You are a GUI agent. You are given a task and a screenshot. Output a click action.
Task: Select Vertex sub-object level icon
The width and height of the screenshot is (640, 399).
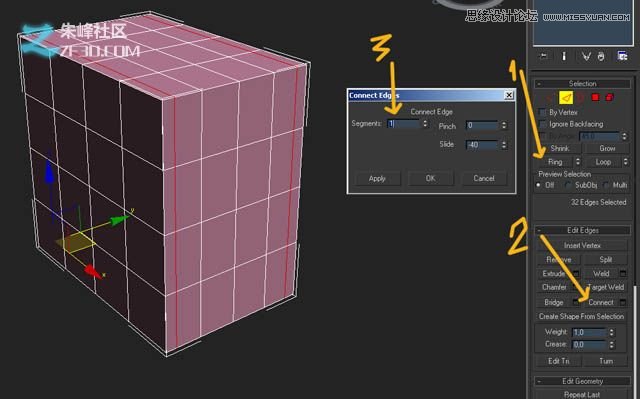[548, 98]
